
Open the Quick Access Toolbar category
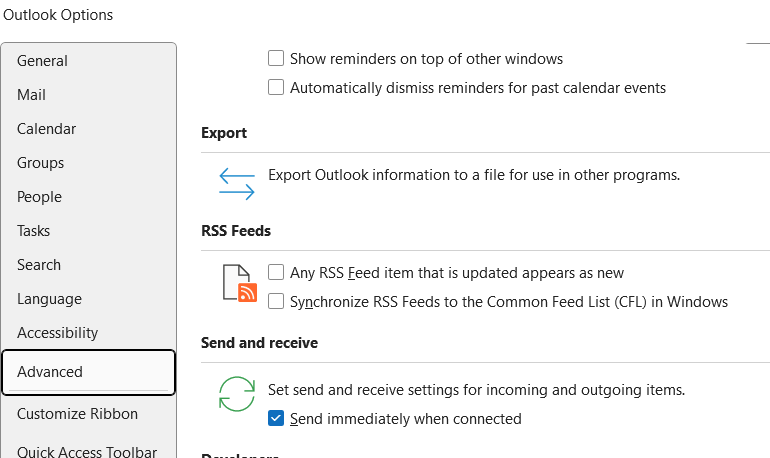click(x=88, y=451)
